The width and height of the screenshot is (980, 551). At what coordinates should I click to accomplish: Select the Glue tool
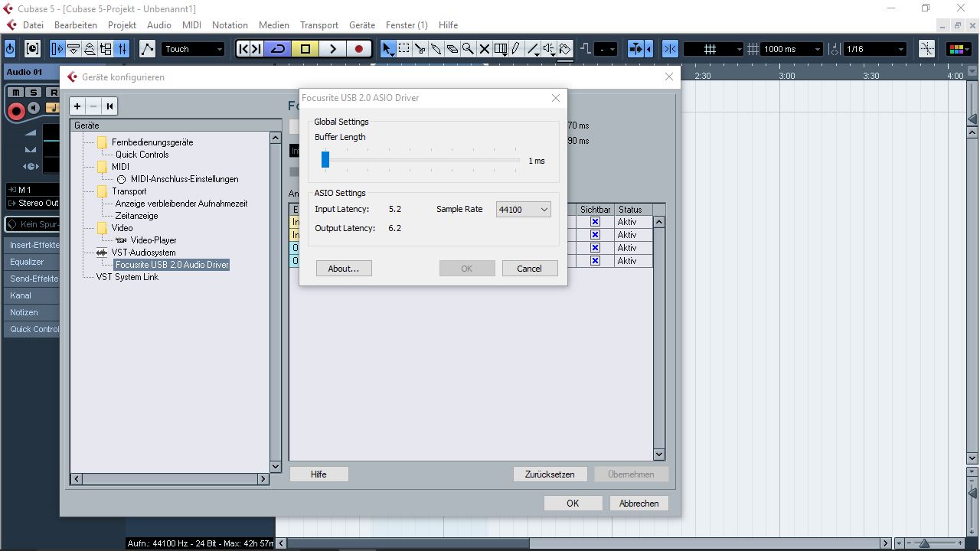click(436, 49)
